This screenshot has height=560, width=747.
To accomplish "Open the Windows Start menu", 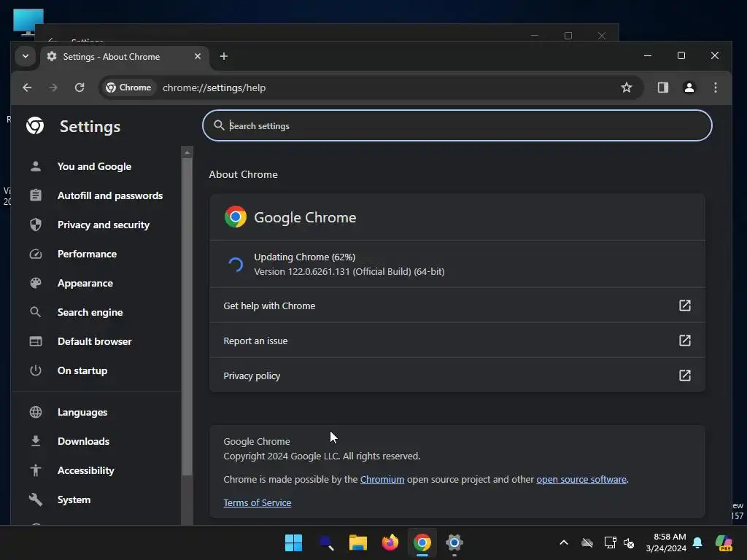I will [x=293, y=542].
